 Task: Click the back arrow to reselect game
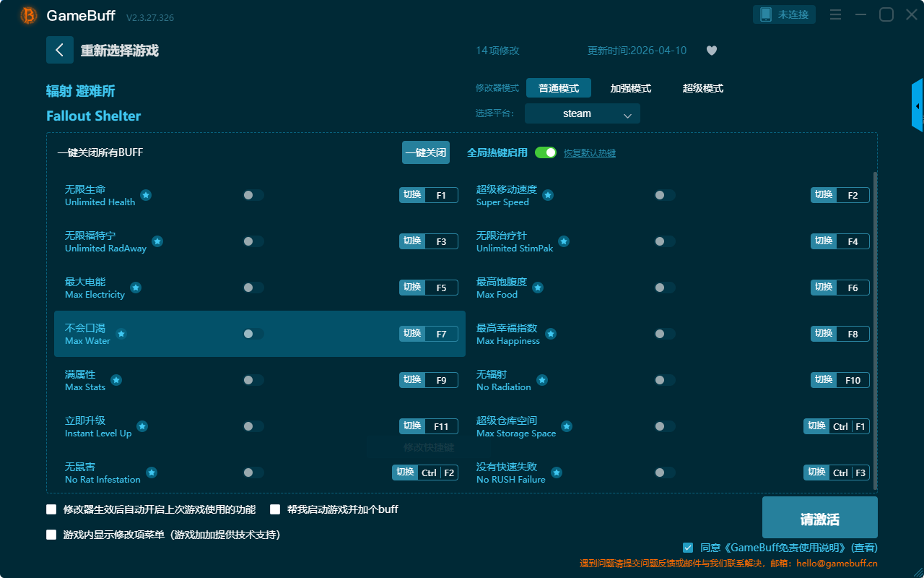pyautogui.click(x=60, y=50)
